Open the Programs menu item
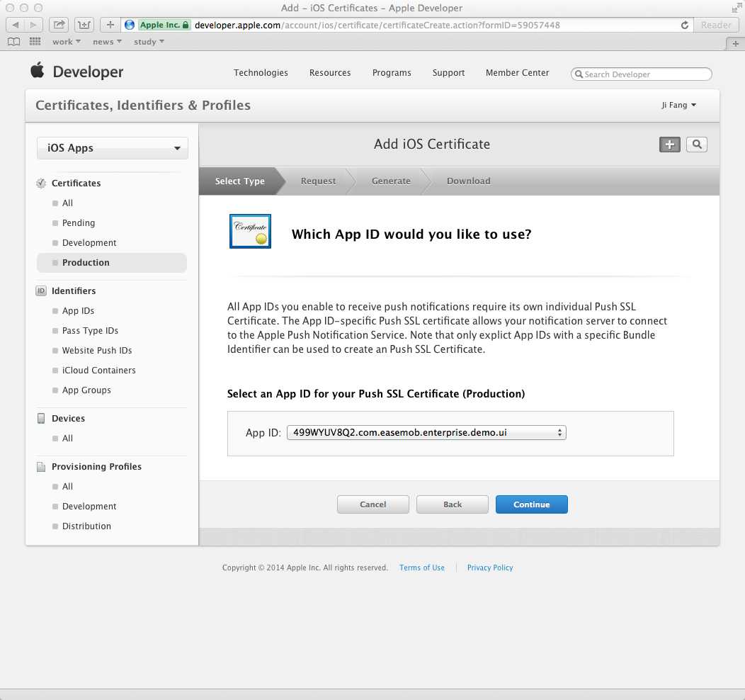745x700 pixels. click(392, 73)
